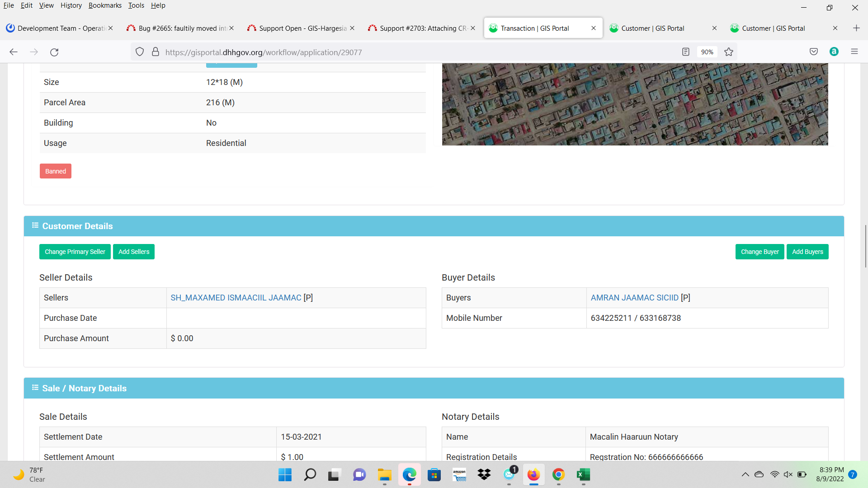This screenshot has width=868, height=488.
Task: Open the History menu
Action: 71,5
